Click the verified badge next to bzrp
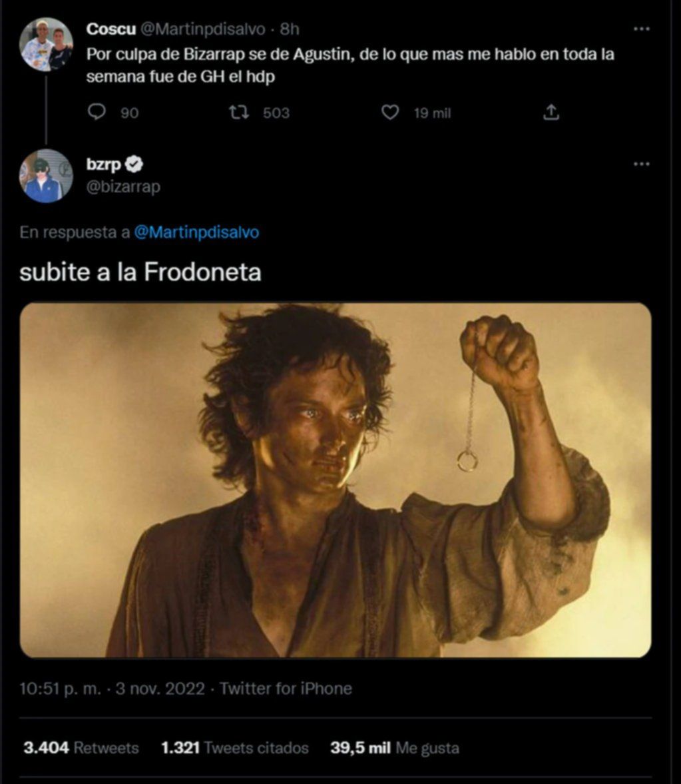The image size is (681, 784). coord(134,164)
